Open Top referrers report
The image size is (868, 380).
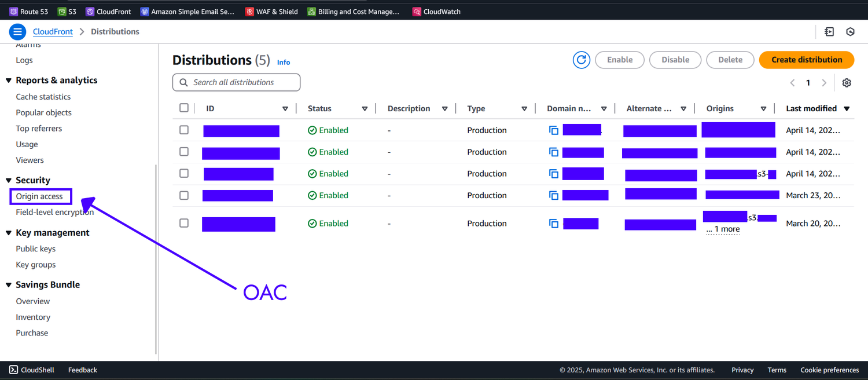pyautogui.click(x=39, y=129)
